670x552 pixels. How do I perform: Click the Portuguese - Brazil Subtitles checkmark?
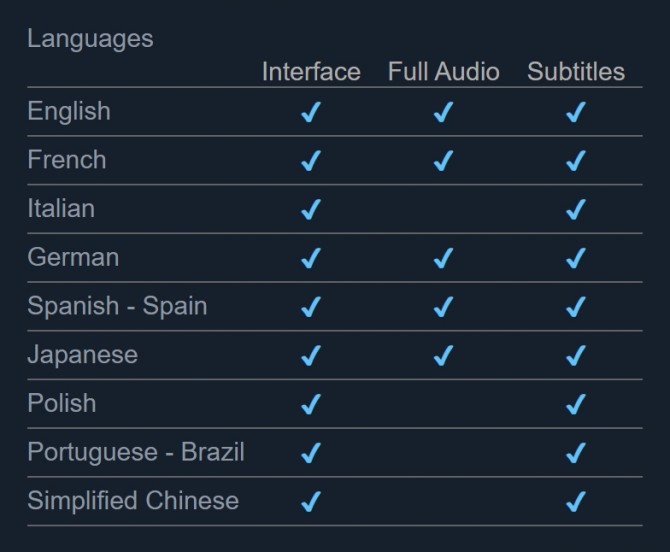[575, 453]
